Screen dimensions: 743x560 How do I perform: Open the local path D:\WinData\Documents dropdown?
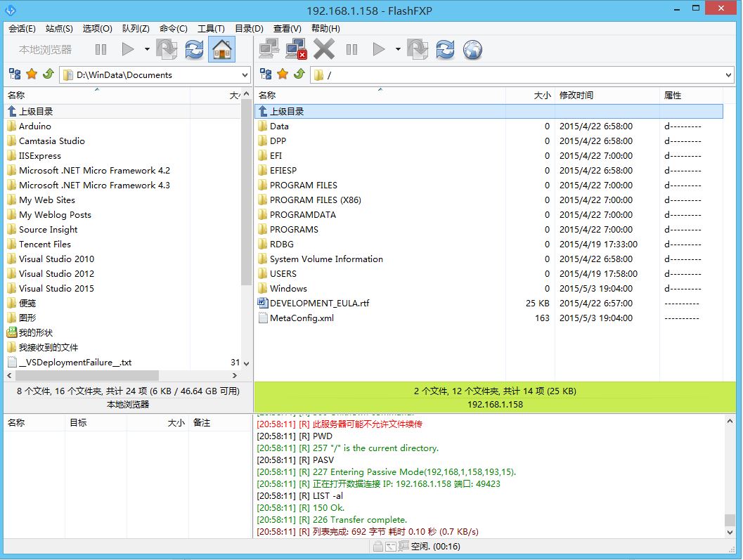[245, 75]
